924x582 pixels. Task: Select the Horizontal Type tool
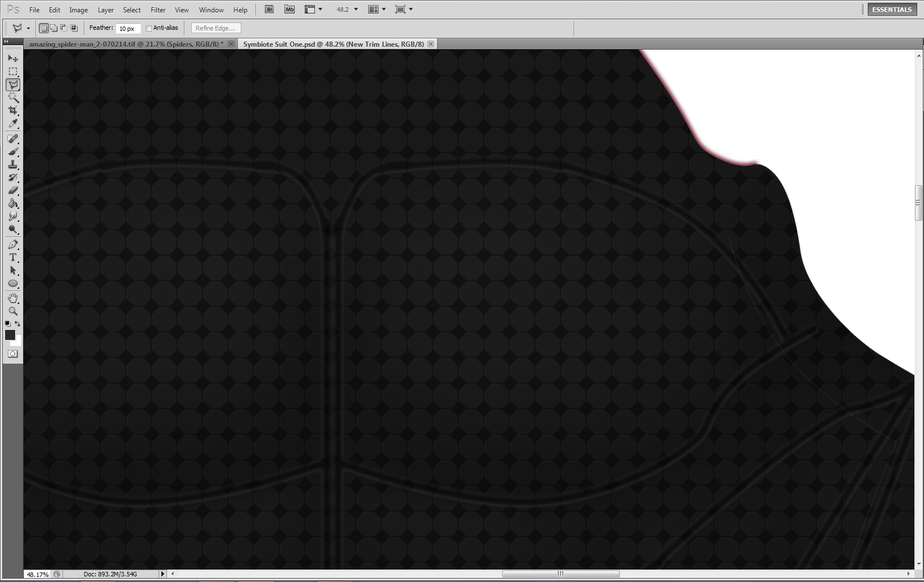point(13,257)
